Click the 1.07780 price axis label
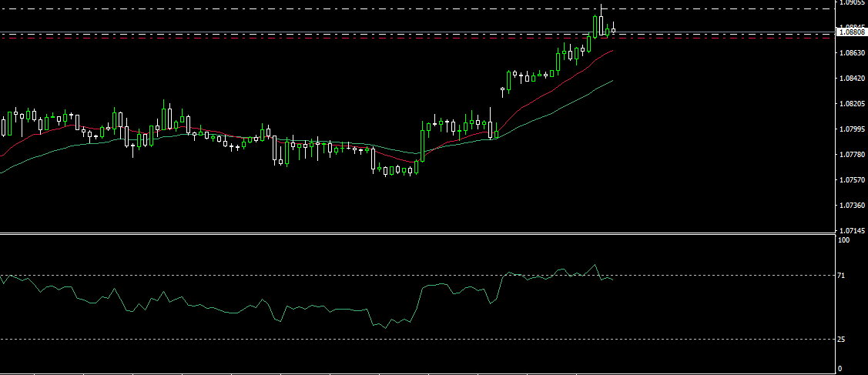The height and width of the screenshot is (375, 868). [852, 155]
